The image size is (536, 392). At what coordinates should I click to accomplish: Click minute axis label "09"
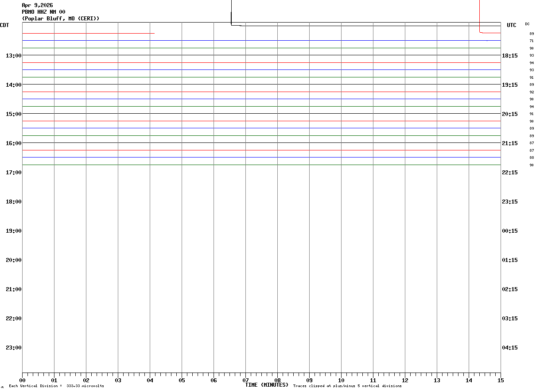[x=309, y=380]
